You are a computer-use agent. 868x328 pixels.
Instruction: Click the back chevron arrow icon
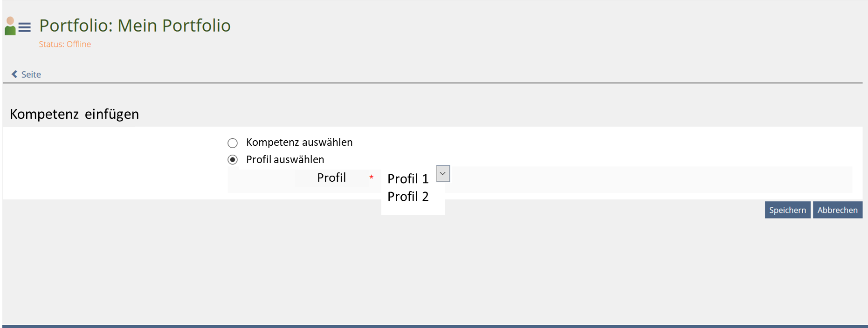tap(14, 74)
